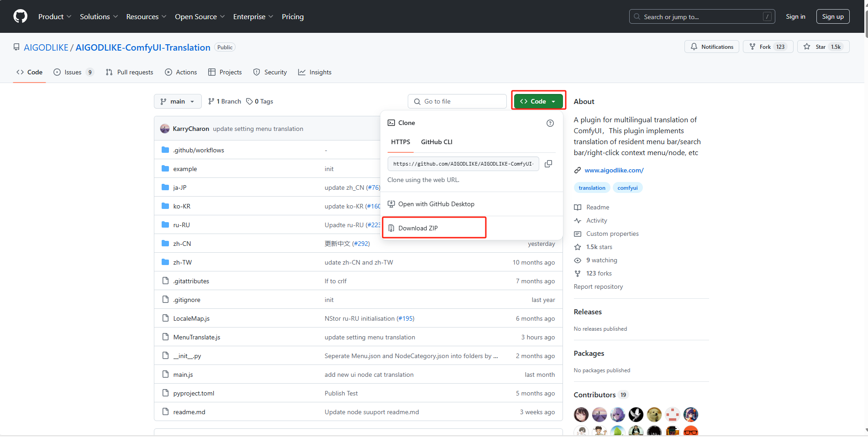
Task: Expand the Product menu in header
Action: pos(55,16)
